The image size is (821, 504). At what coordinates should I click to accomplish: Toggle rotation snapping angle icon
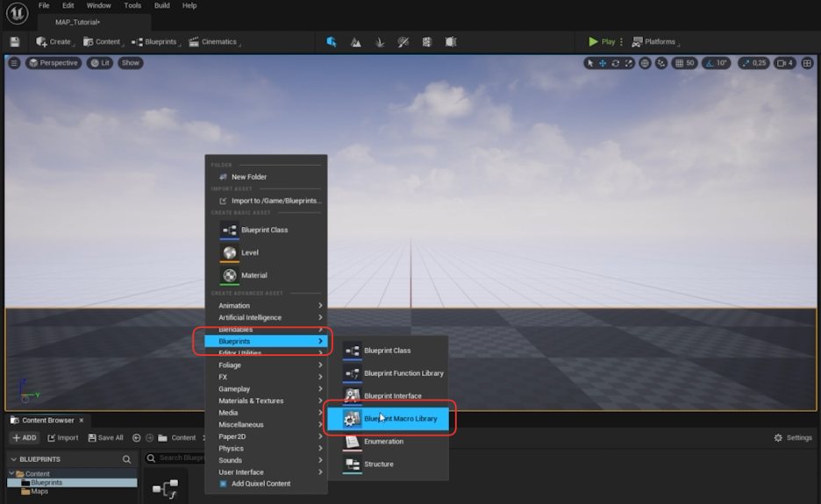click(x=710, y=63)
